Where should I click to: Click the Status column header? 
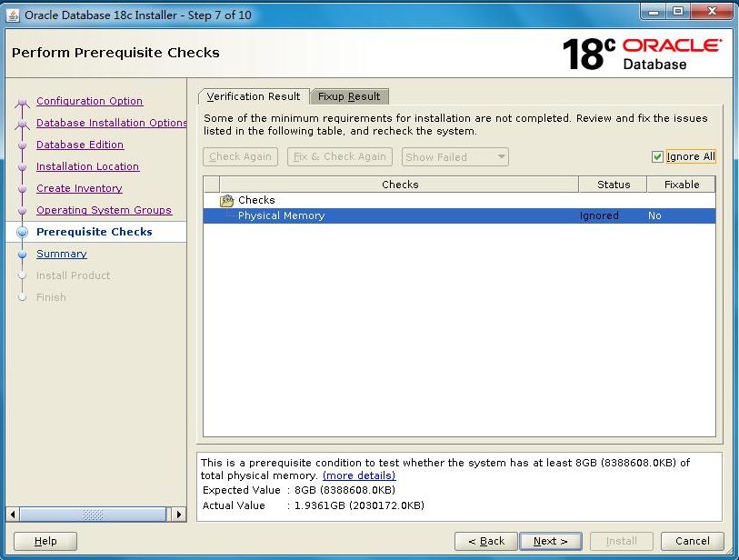click(614, 185)
